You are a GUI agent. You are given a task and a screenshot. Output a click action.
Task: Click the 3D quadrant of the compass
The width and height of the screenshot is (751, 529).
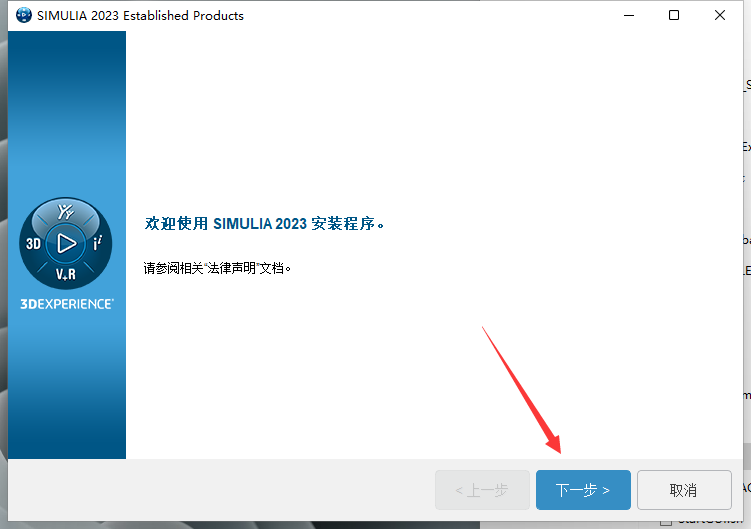33,244
